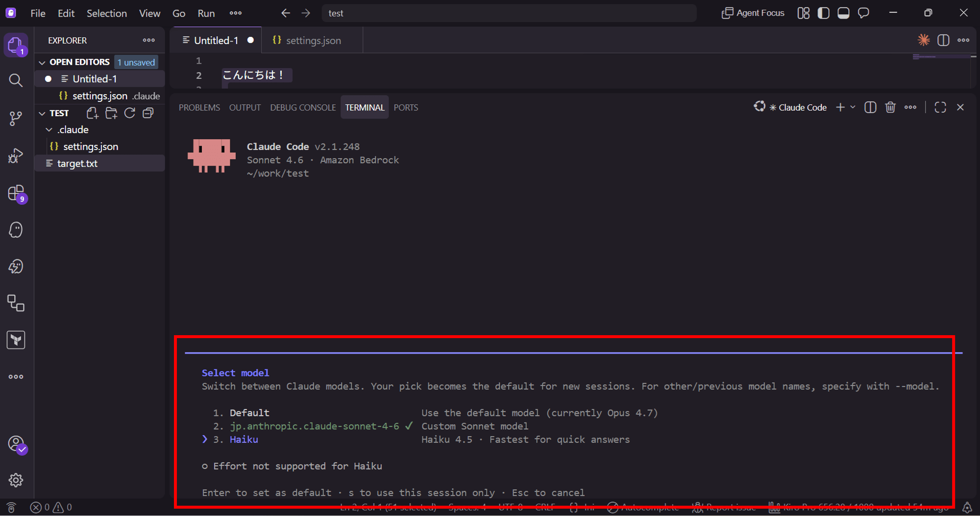Open the lightning-bolt head icon in activity bar
The width and height of the screenshot is (980, 516).
(x=16, y=267)
